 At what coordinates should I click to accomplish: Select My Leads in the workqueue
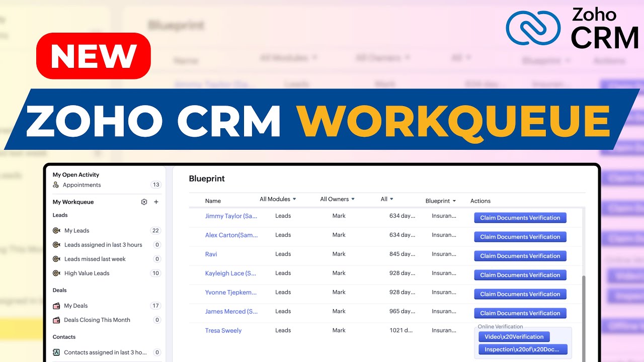coord(76,231)
